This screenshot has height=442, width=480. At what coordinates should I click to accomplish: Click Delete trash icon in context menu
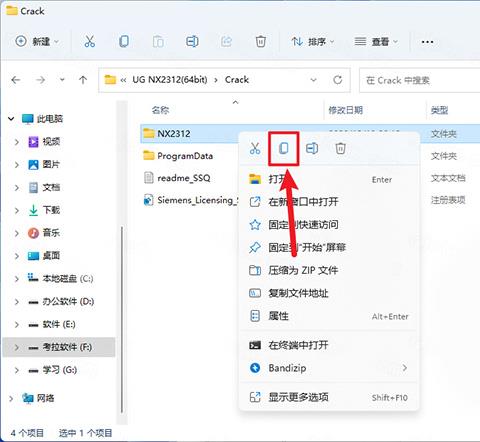pos(340,148)
